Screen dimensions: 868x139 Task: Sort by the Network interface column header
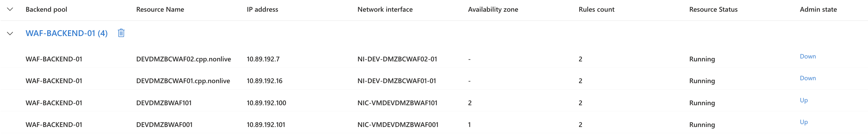click(x=385, y=9)
